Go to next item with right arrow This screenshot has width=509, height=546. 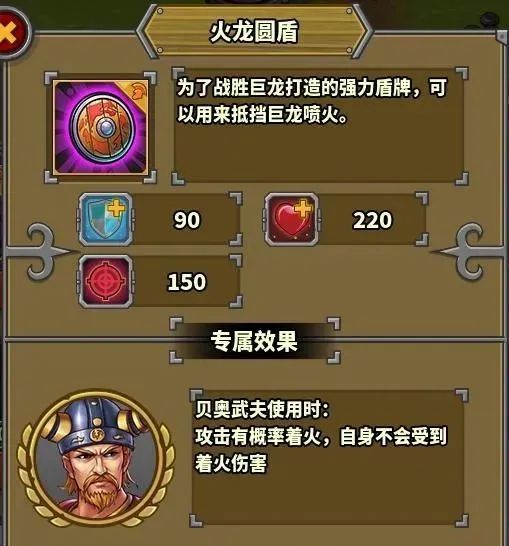(470, 252)
